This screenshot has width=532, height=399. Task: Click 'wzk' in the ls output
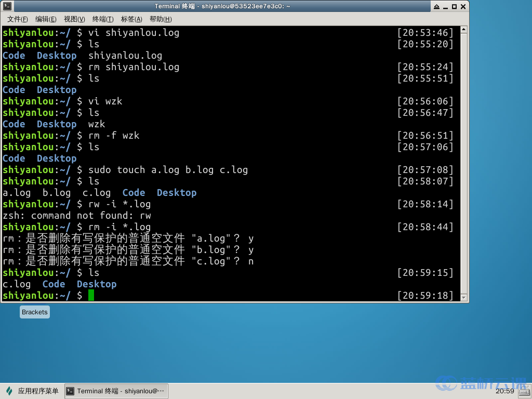coord(97,124)
